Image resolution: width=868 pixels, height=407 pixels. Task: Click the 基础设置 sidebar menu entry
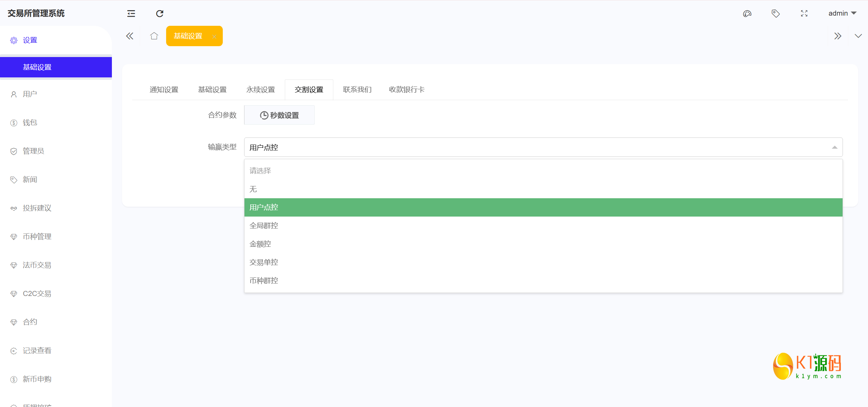pos(37,67)
